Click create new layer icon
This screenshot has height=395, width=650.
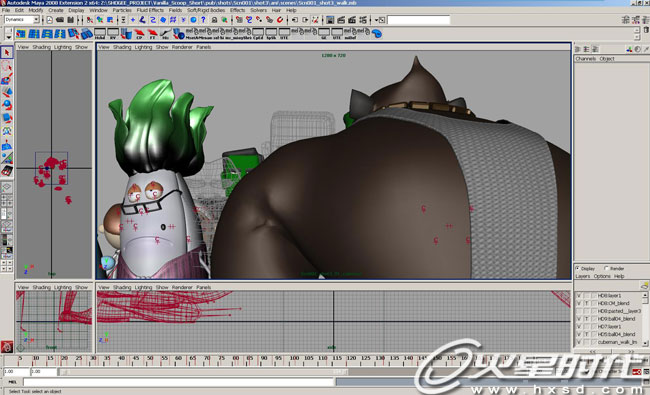point(644,286)
